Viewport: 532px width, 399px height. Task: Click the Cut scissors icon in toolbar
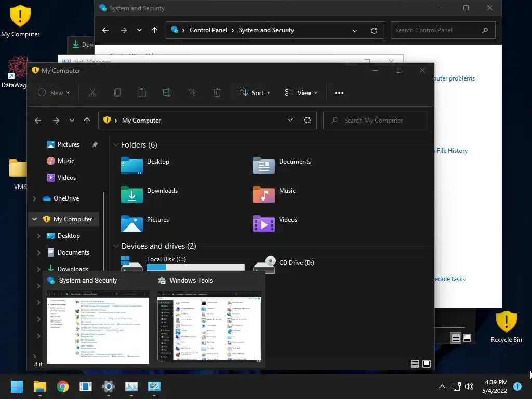(92, 92)
